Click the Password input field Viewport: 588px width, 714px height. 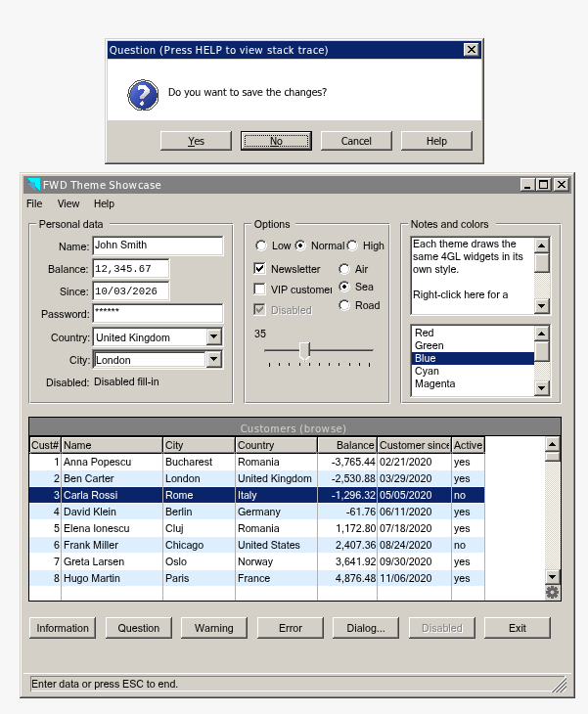(158, 313)
